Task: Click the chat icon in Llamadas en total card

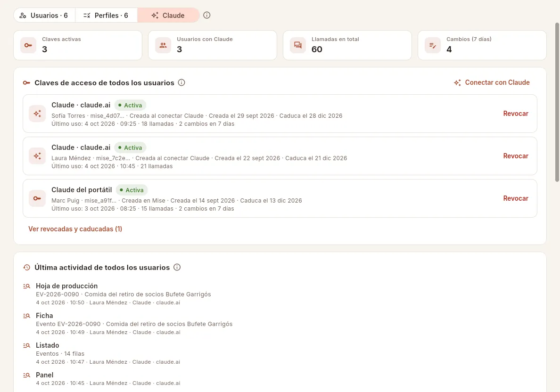Action: point(298,45)
